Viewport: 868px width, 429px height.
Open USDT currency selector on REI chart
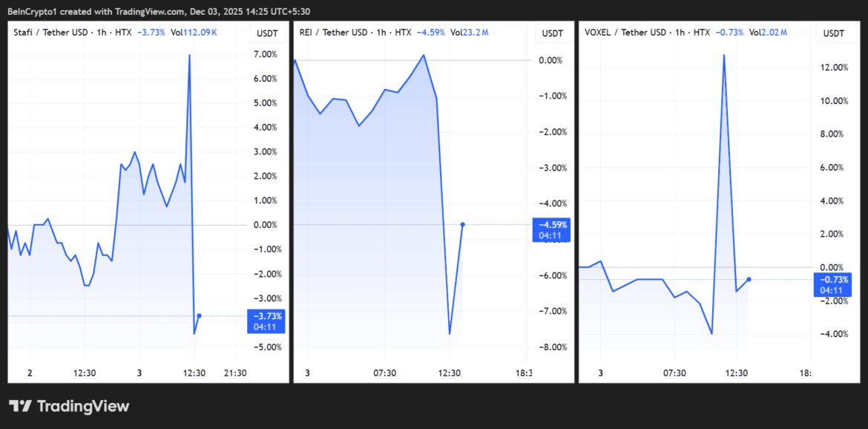[553, 33]
